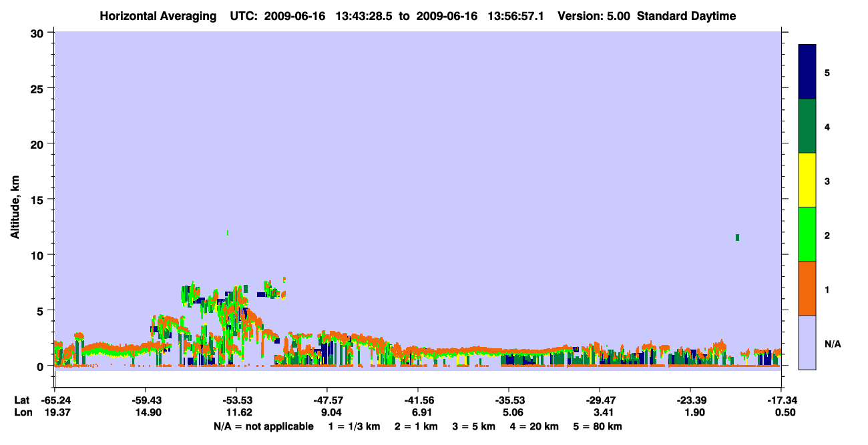Click the latitude value -47.57
The height and width of the screenshot is (445, 868).
(327, 400)
